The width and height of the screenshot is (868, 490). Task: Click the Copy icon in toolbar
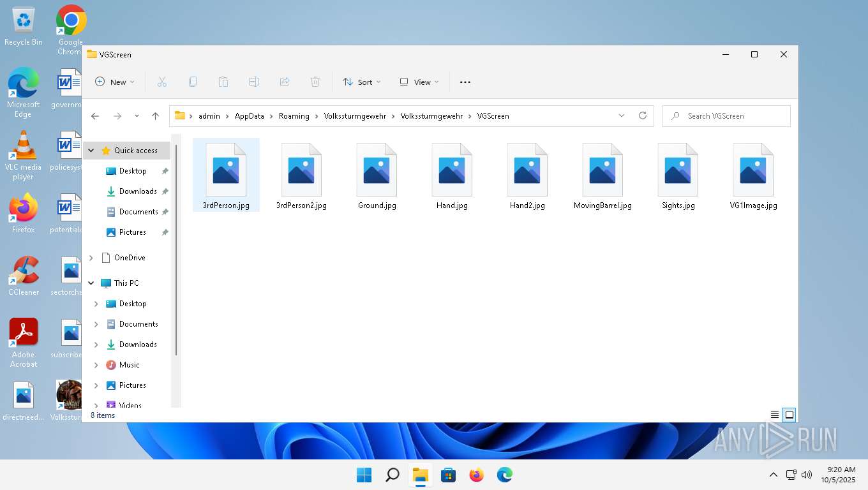(x=192, y=82)
